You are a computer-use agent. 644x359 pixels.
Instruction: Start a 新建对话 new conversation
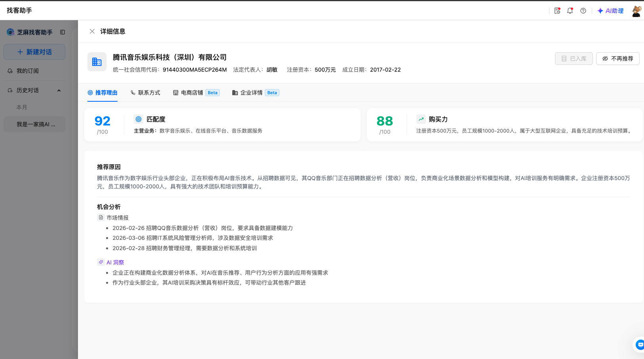pos(34,52)
